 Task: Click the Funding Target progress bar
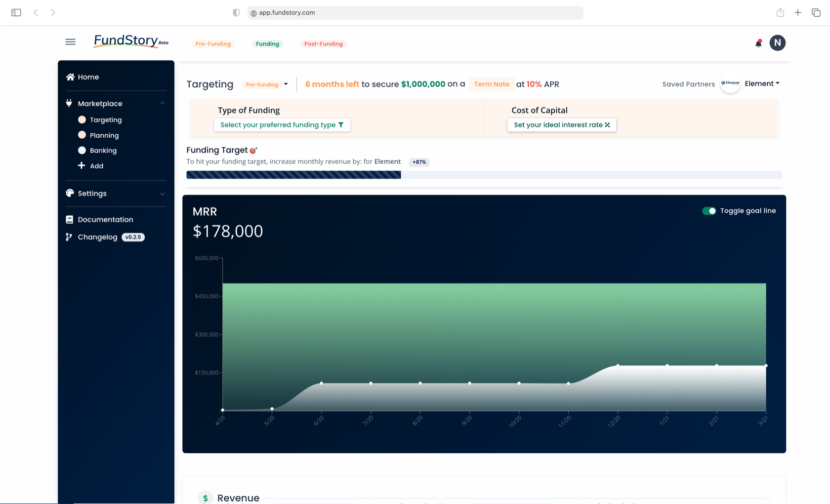(483, 175)
